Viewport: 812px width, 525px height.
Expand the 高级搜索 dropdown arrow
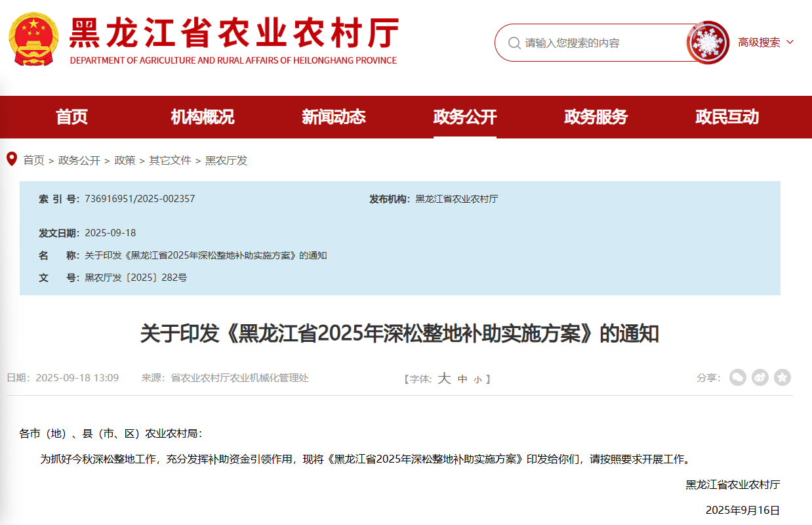[790, 43]
